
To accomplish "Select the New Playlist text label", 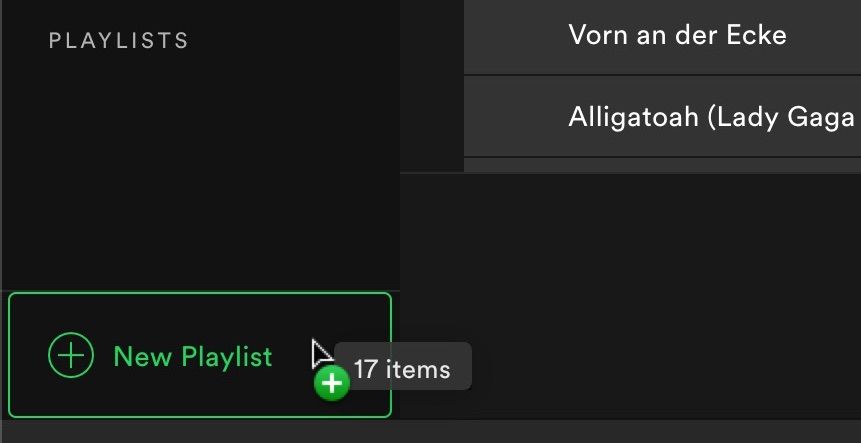I will [193, 356].
